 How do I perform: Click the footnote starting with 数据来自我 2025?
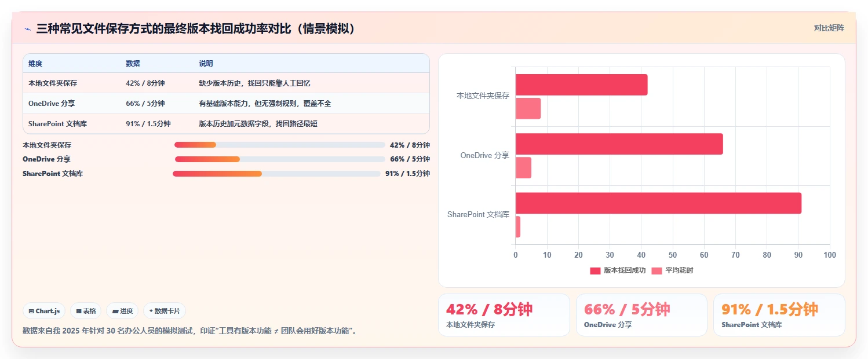point(190,331)
